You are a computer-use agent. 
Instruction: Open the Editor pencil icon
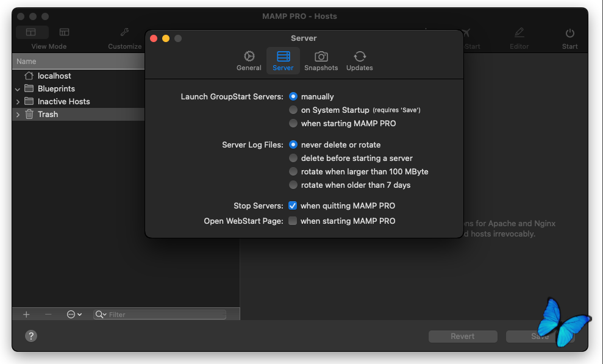pyautogui.click(x=519, y=32)
